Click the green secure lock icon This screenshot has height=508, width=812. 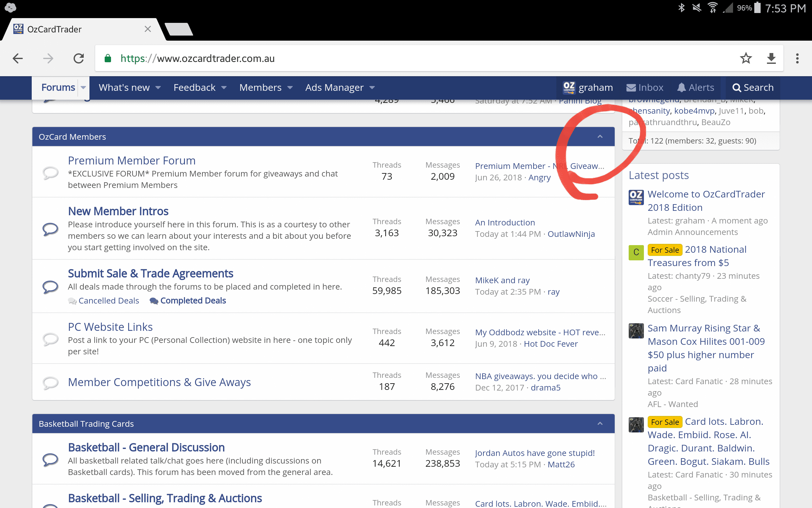tap(108, 58)
